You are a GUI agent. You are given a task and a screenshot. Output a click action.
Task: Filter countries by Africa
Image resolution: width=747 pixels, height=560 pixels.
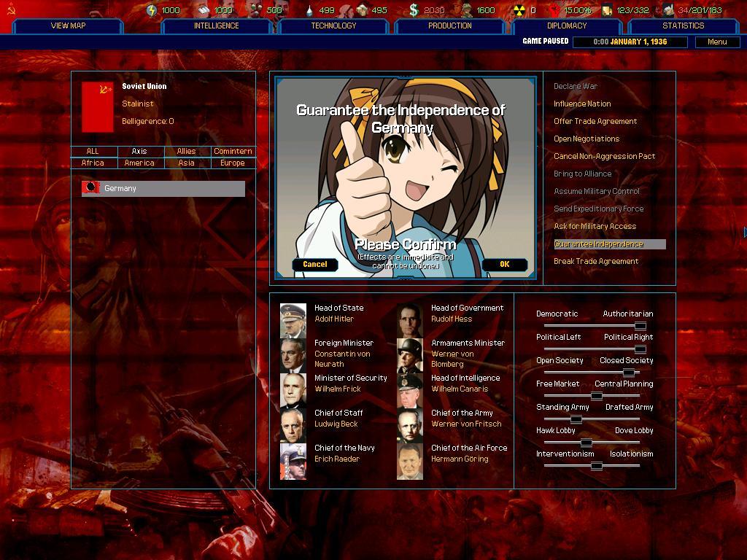[x=93, y=163]
